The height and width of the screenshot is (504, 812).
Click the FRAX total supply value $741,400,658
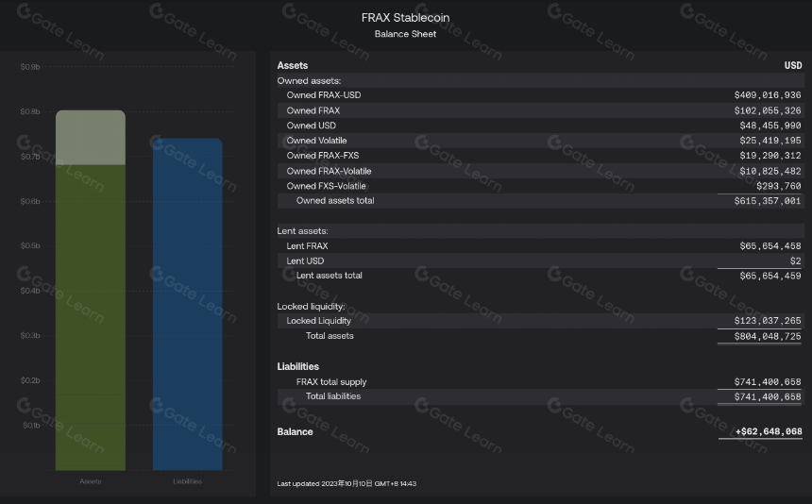click(768, 382)
